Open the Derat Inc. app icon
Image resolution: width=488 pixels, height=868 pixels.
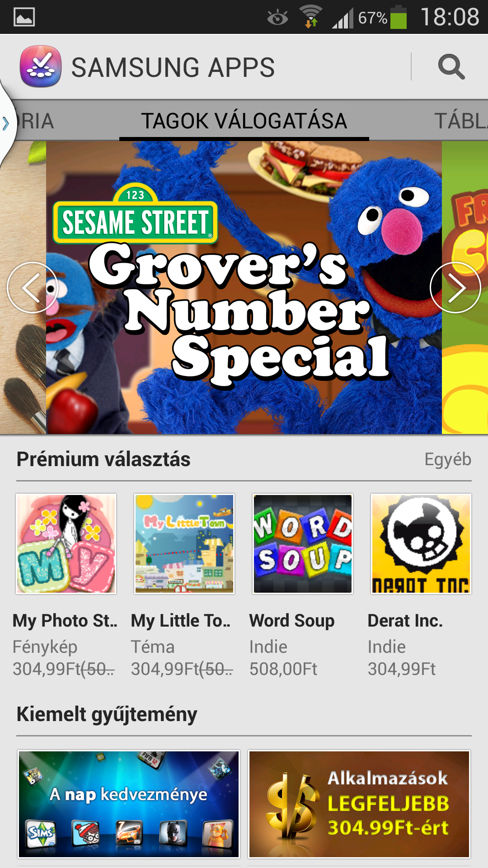click(421, 544)
